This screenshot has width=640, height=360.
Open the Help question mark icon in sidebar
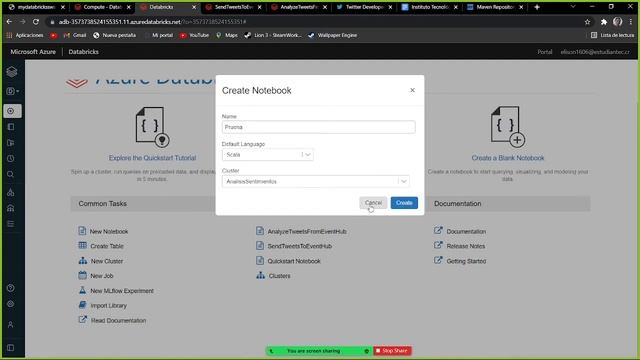[11, 288]
